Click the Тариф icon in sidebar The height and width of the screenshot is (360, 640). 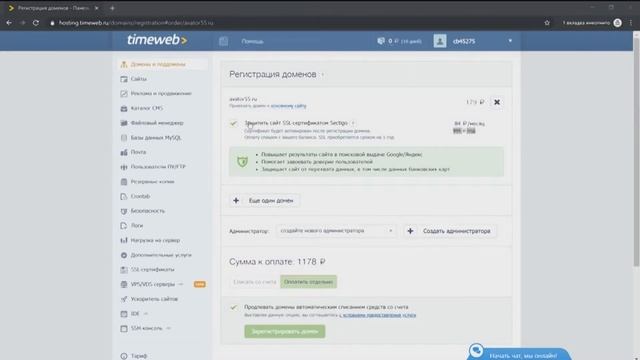tap(124, 356)
